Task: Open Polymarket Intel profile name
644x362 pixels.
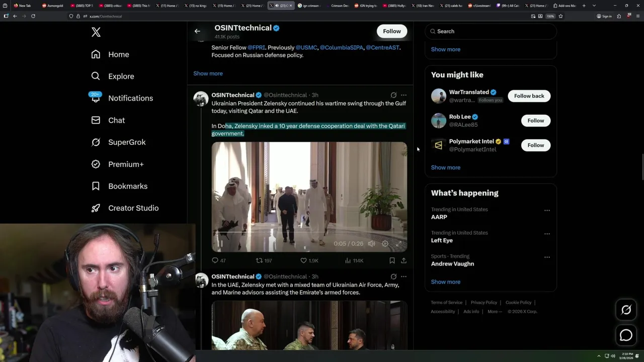Action: (x=471, y=141)
